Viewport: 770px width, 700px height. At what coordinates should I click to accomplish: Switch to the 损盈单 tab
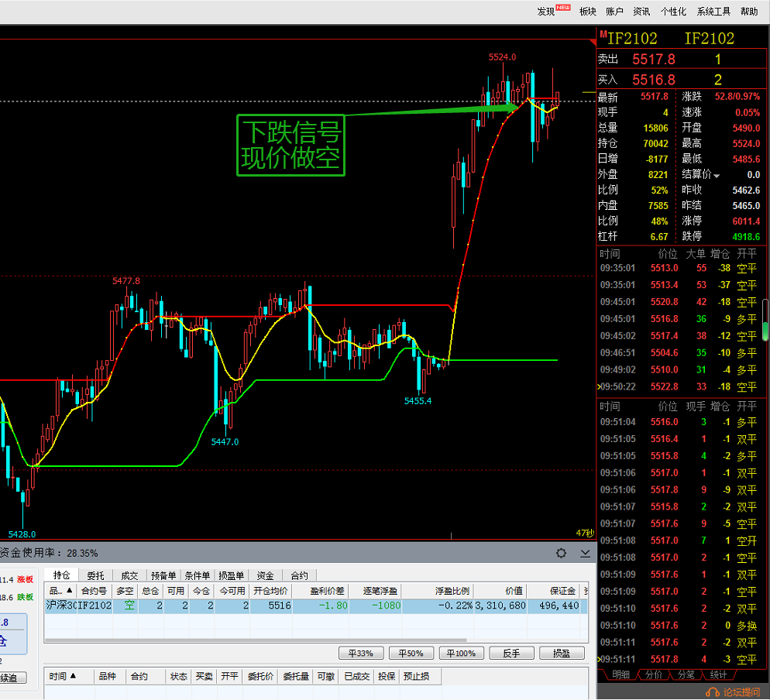232,575
